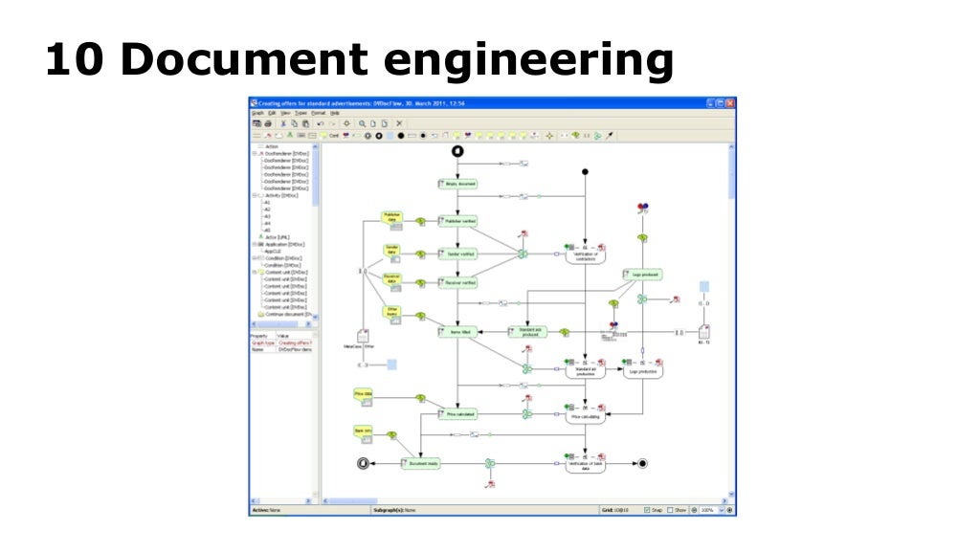Toggle the Show grid checkbox
This screenshot has height=552, width=980.
point(671,511)
